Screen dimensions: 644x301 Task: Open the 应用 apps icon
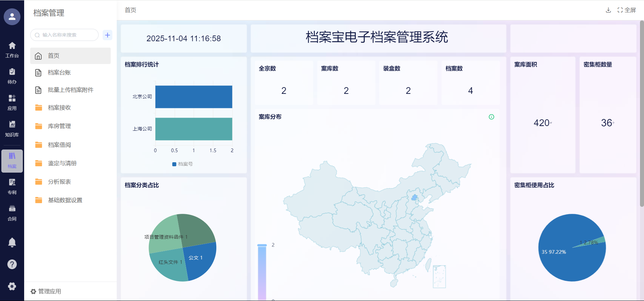tap(12, 102)
